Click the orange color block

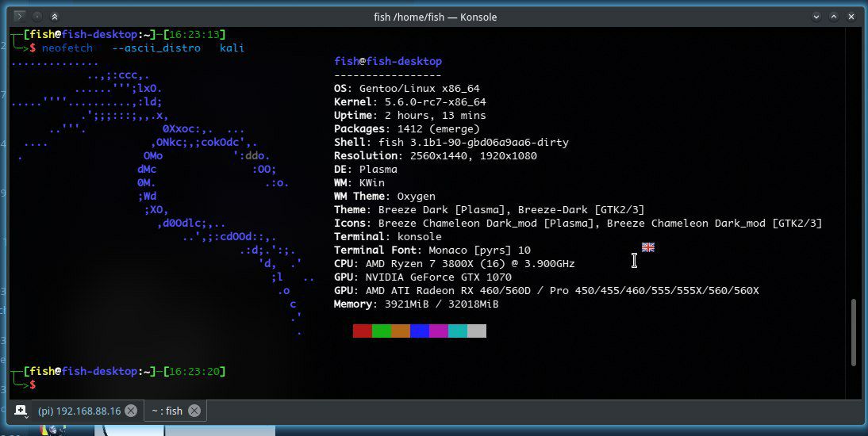[x=400, y=331]
